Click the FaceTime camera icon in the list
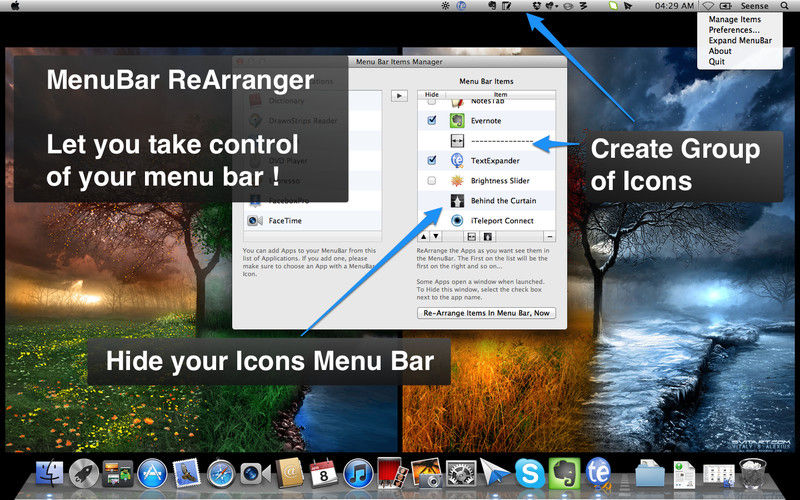 (x=255, y=220)
